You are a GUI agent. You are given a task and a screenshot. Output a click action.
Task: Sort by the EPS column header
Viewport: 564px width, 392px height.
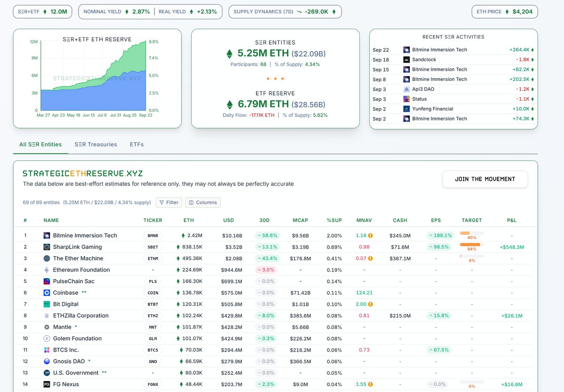click(436, 220)
